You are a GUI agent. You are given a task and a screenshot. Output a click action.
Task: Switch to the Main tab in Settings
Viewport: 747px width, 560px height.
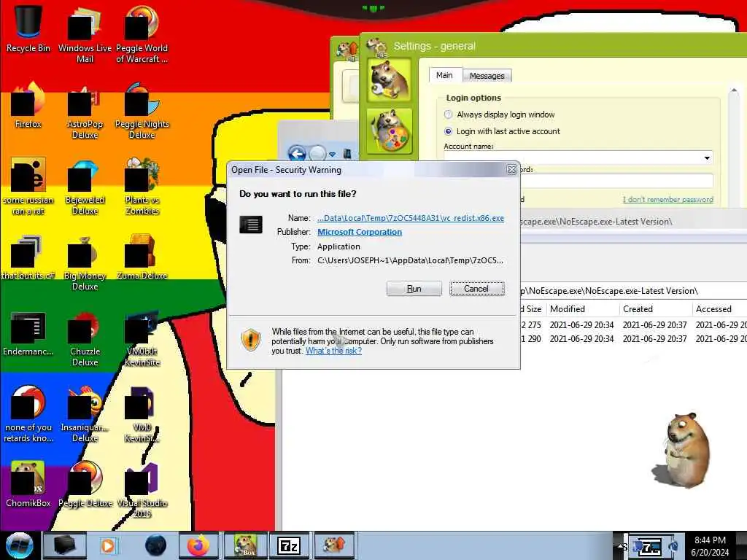[444, 75]
